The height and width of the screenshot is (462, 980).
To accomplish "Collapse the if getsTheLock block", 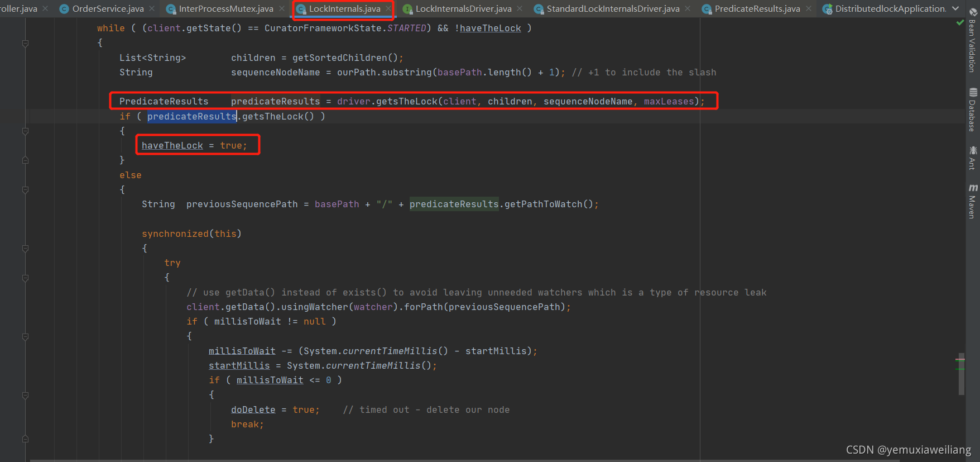I will (x=25, y=131).
